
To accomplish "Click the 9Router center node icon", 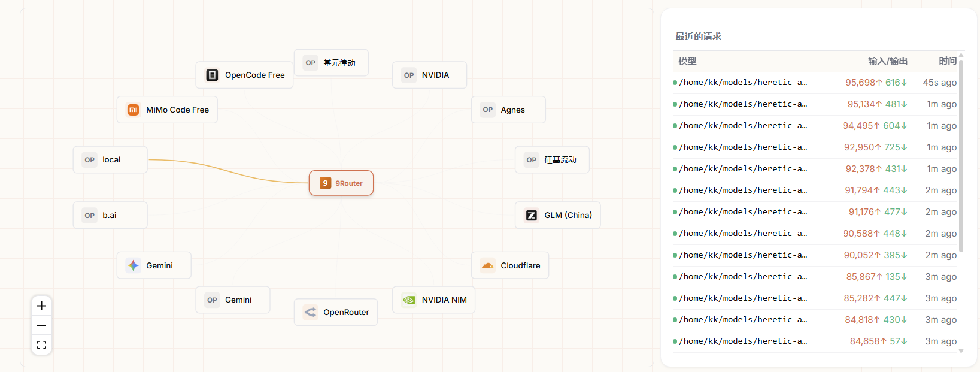I will 325,183.
